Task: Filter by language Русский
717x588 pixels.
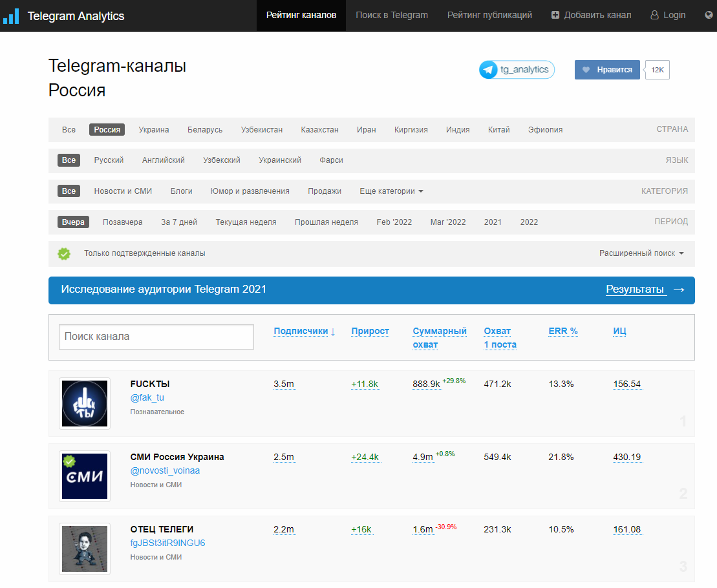Action: (109, 160)
